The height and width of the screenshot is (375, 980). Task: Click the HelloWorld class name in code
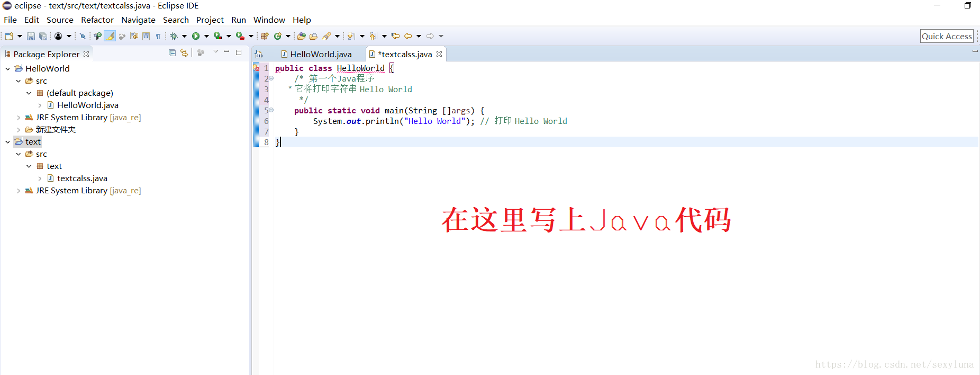click(x=361, y=68)
